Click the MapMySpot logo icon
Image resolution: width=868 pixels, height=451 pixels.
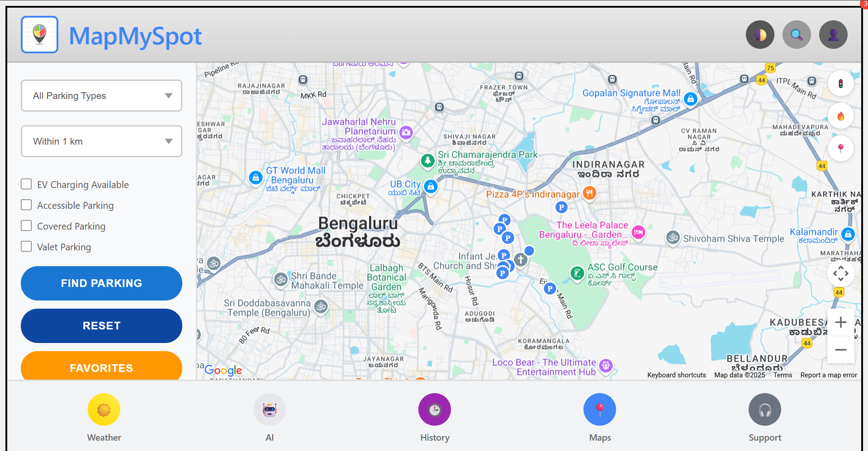coord(40,35)
